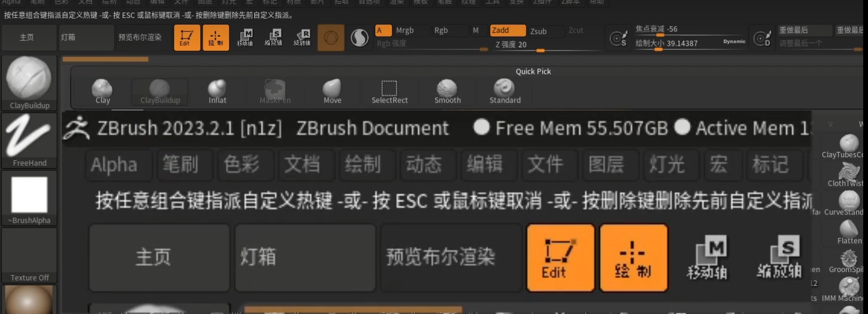
Task: Click 预览布尔渲染 in the top toolbar
Action: tap(144, 38)
